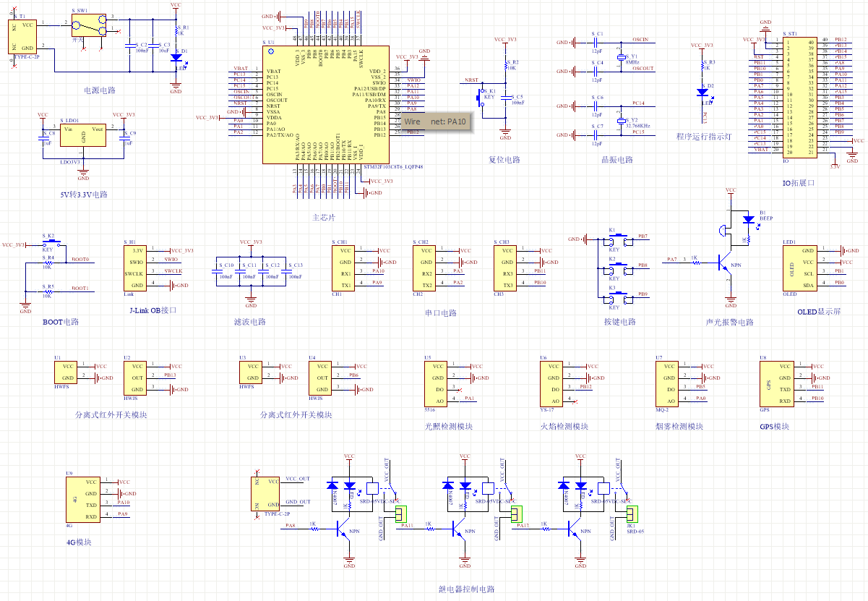Select the S_C5 100nF capacitor
868x601 pixels.
(x=505, y=100)
